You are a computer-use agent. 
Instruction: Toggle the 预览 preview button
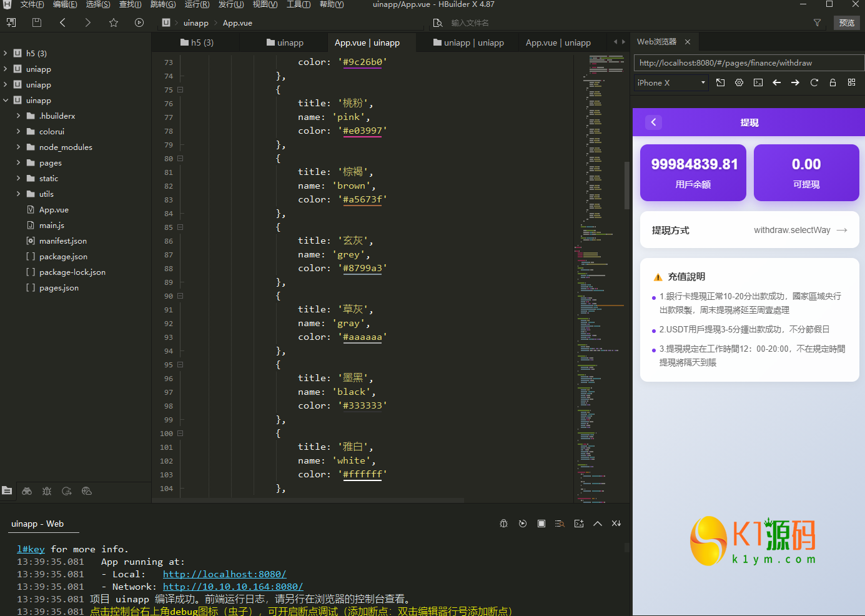[x=846, y=22]
